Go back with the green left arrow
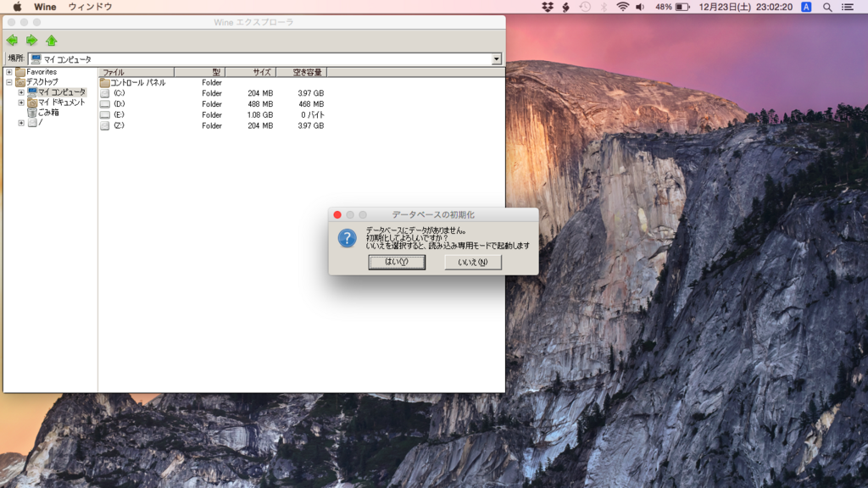Image resolution: width=868 pixels, height=488 pixels. click(12, 41)
